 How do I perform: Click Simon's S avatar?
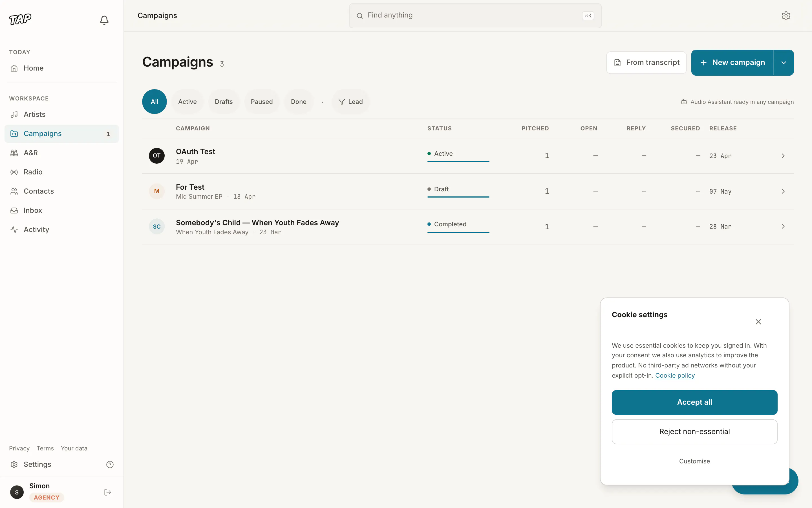(x=17, y=492)
